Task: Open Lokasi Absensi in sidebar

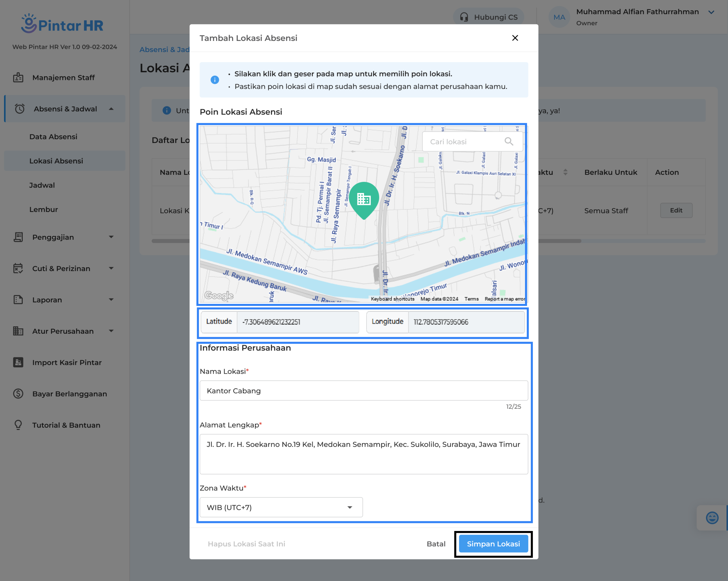Action: 65,161
